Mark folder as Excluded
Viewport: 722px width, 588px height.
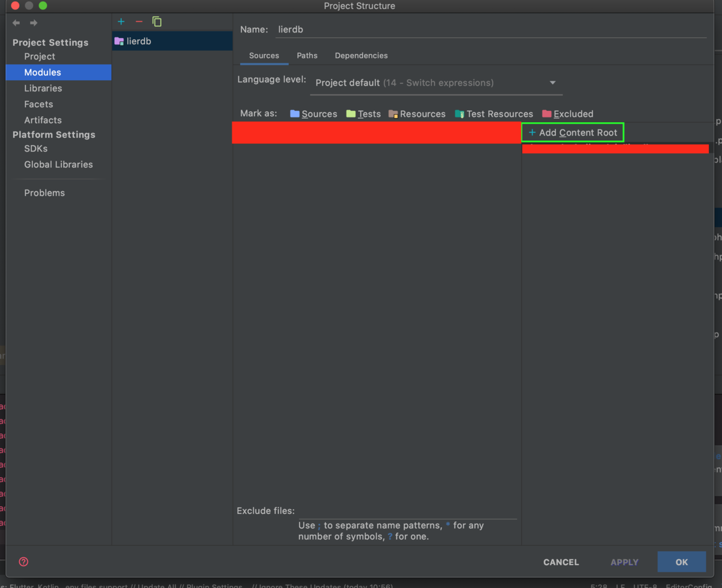[x=567, y=114]
